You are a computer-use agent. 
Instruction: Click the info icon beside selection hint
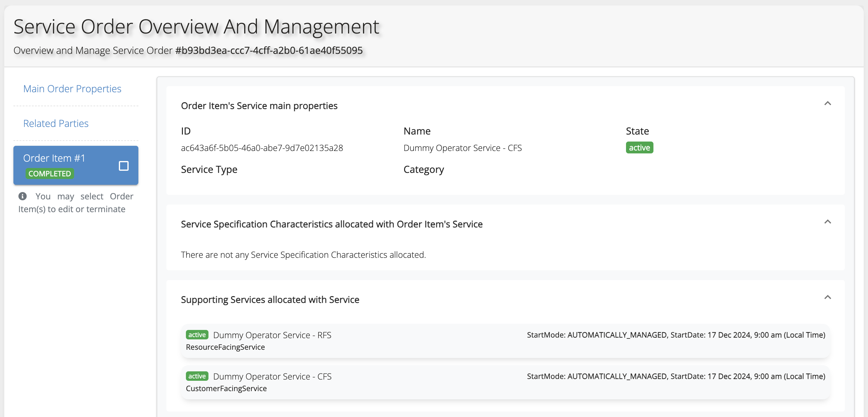23,196
